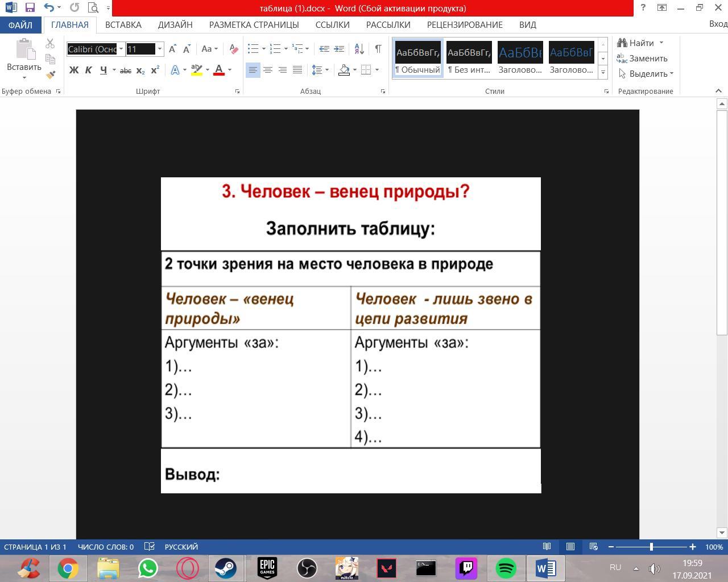Toggle Print Layout view in status bar

pyautogui.click(x=570, y=547)
